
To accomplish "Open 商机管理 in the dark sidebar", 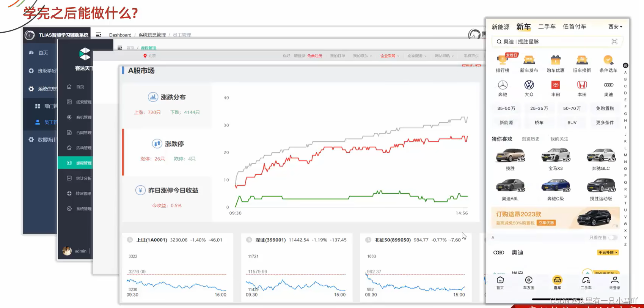I will tap(80, 117).
